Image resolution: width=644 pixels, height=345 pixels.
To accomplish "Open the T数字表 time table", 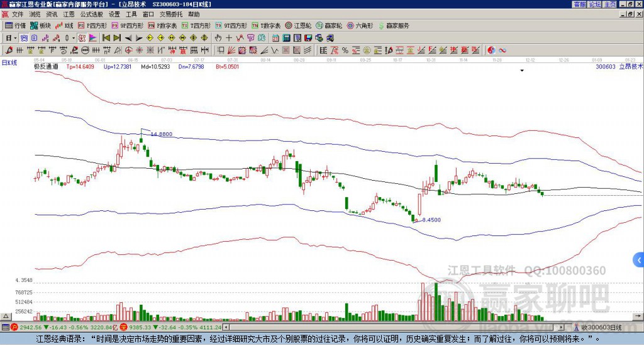I will 266,25.
